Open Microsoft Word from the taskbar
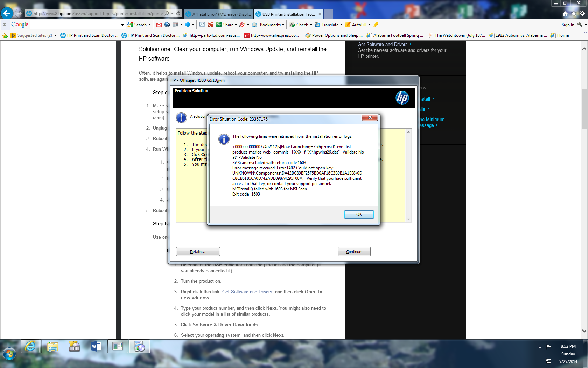 [x=96, y=346]
